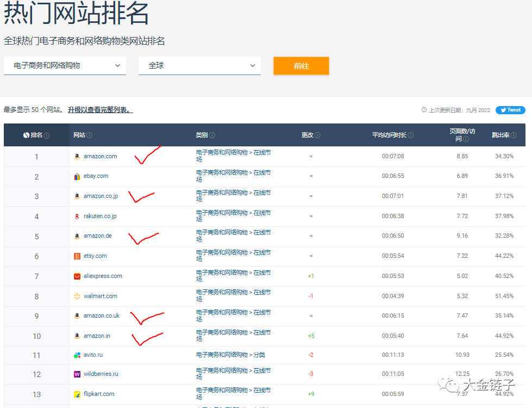The width and height of the screenshot is (532, 408).
Task: Click the -3 rank change for wildberries.ru
Action: click(311, 374)
